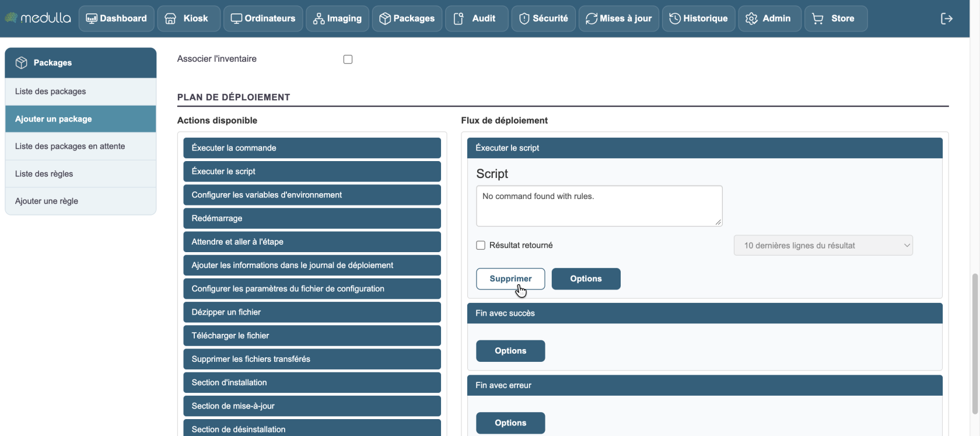Viewport: 980px width, 436px height.
Task: Add Attendre et aller à l'étape action
Action: point(312,242)
